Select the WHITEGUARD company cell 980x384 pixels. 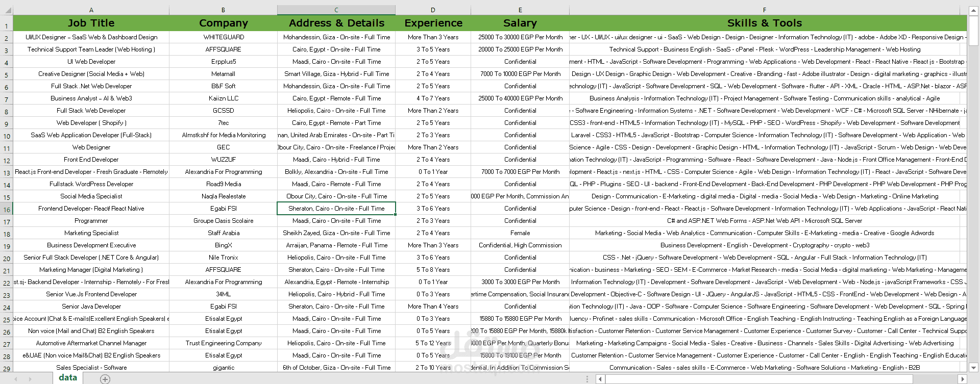click(224, 37)
